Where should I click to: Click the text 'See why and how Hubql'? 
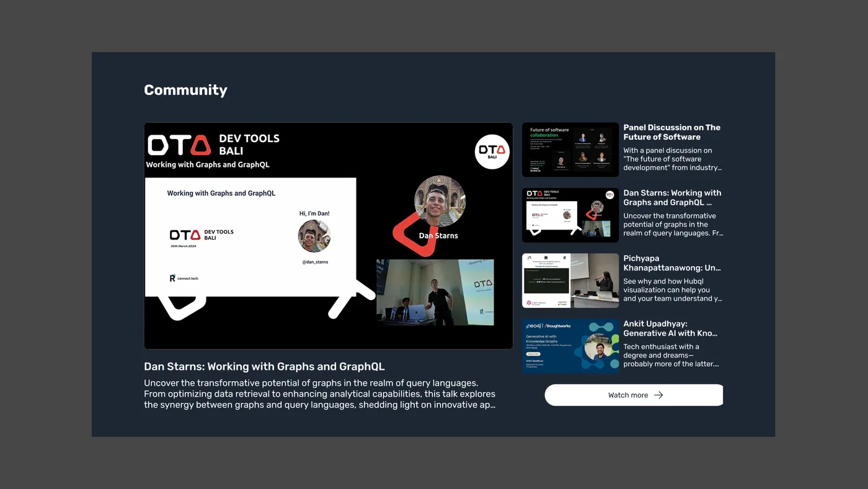coord(673,290)
